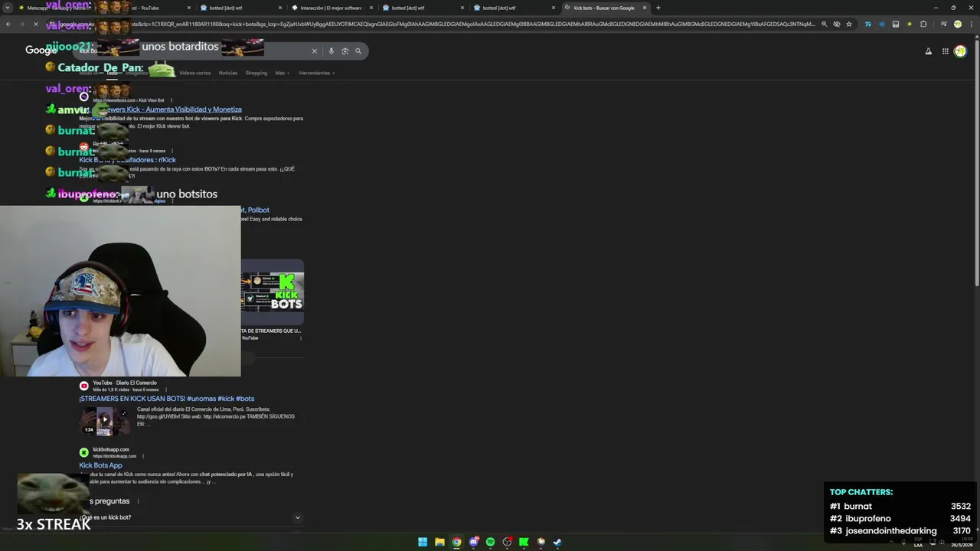Click the crossed-eye third-party cookies icon
The image size is (980, 551).
(x=837, y=24)
